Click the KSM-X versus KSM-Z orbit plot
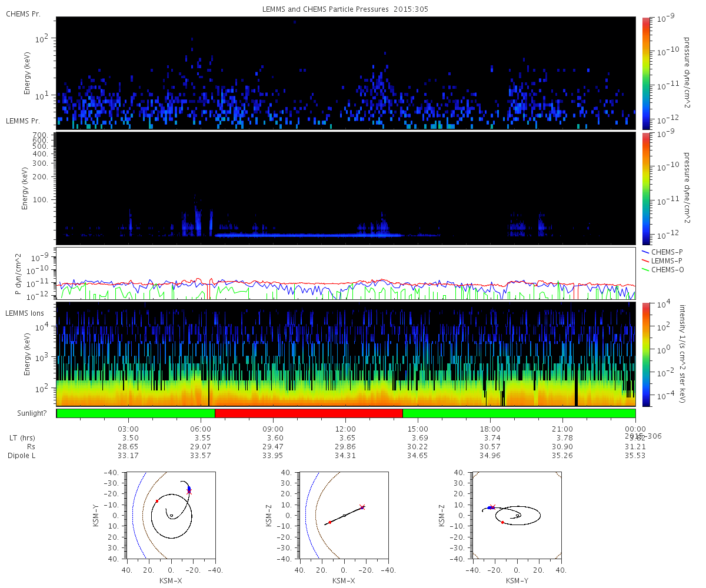 (x=344, y=515)
